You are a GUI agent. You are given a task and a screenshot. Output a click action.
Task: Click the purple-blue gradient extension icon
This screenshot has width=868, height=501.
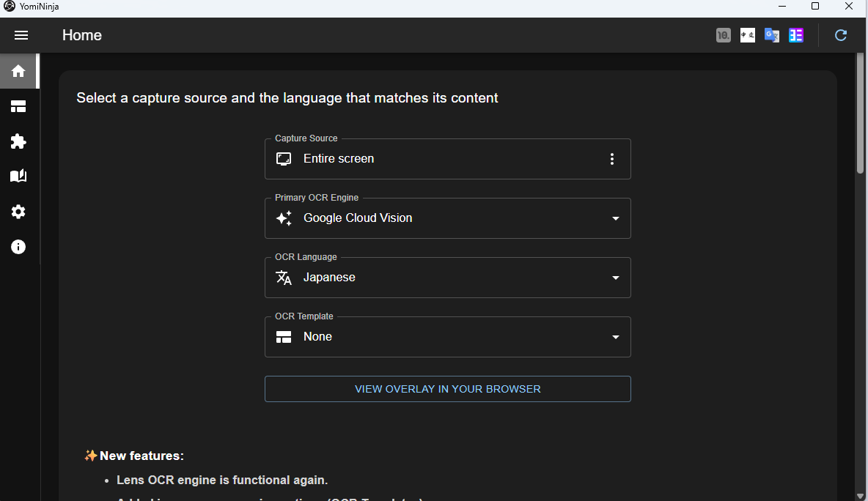click(x=796, y=35)
